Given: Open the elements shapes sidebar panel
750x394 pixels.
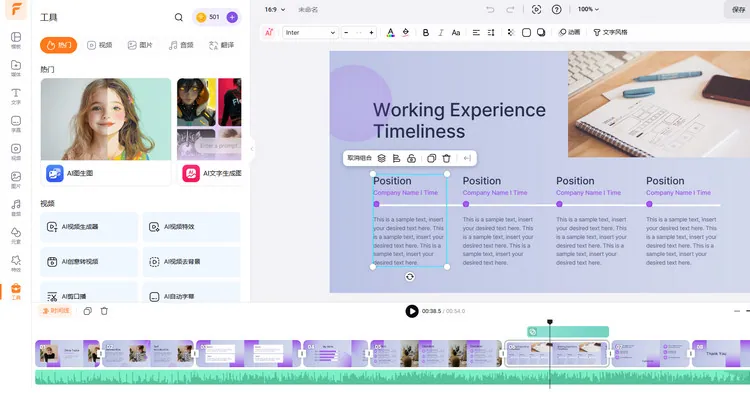Looking at the screenshot, I should click(x=16, y=235).
